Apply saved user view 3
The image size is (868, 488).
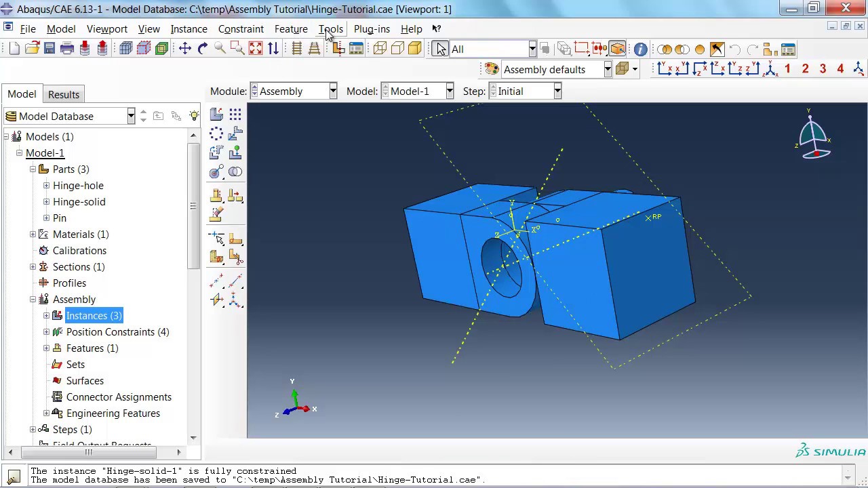click(x=823, y=68)
